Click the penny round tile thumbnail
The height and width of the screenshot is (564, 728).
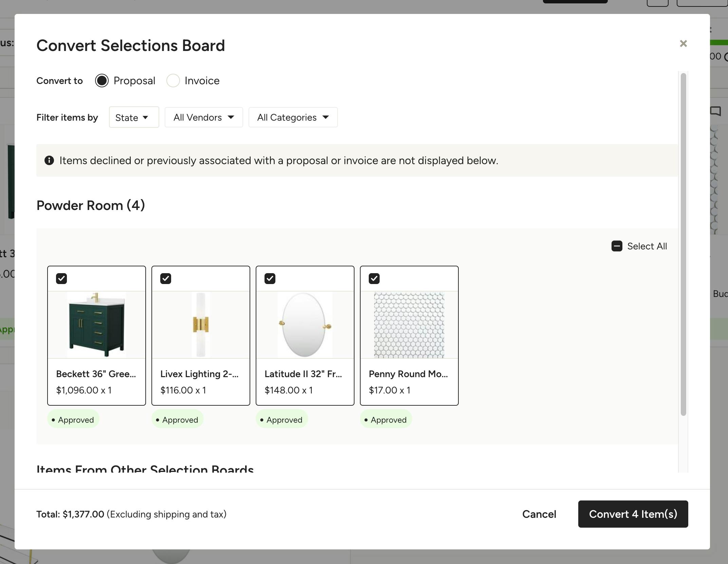[x=409, y=324]
